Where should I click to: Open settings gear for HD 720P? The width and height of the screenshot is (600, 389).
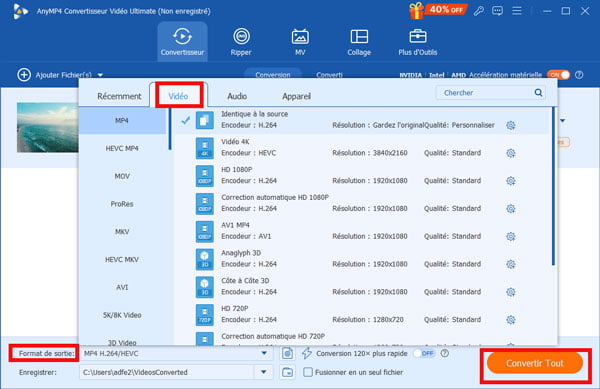[510, 320]
